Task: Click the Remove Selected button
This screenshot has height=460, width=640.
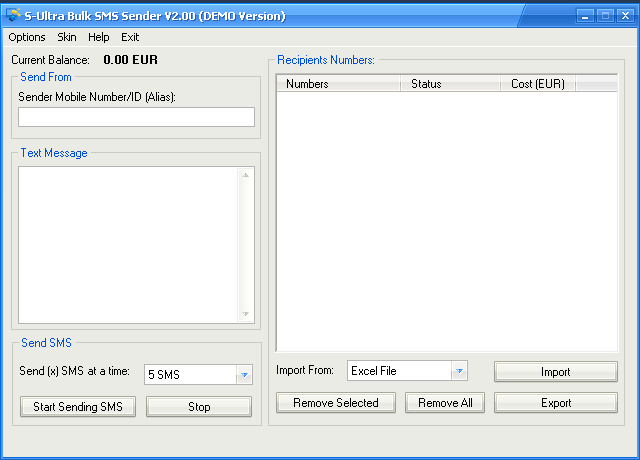Action: point(336,403)
